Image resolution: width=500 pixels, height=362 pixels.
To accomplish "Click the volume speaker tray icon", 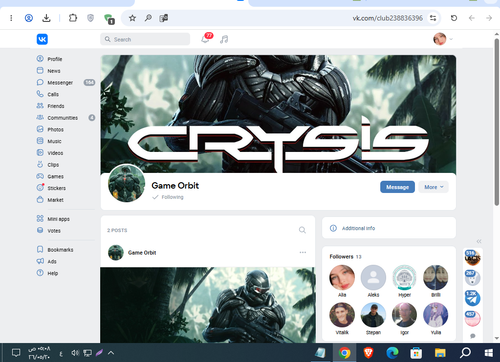I will point(75,353).
